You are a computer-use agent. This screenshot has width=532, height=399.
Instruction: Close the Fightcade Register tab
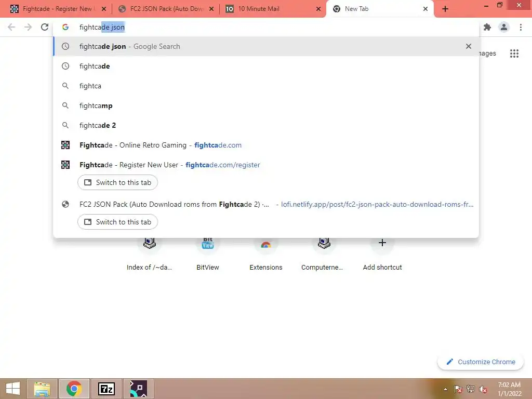click(104, 9)
